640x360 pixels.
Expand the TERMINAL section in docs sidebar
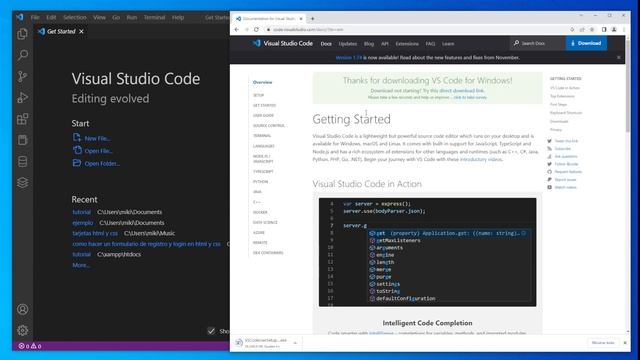[262, 136]
